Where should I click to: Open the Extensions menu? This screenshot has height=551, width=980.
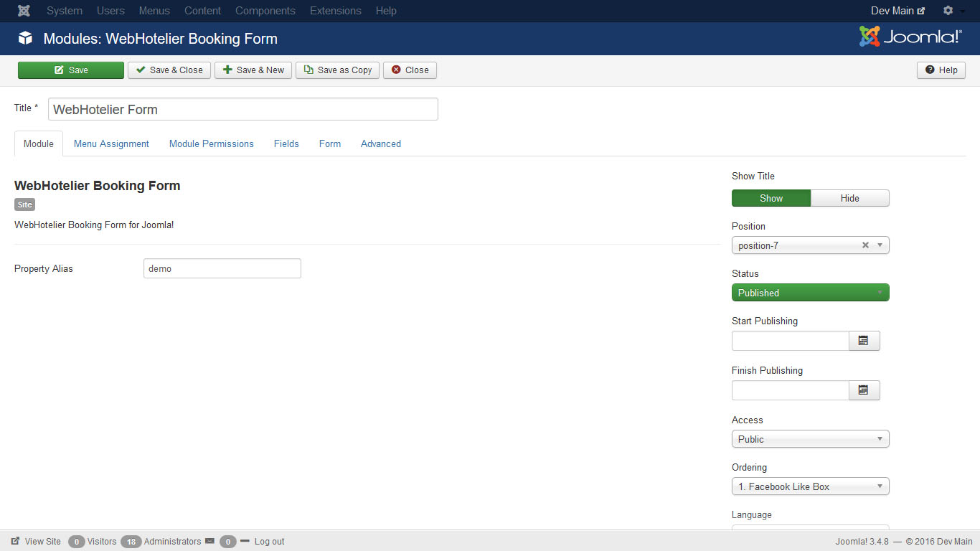336,11
